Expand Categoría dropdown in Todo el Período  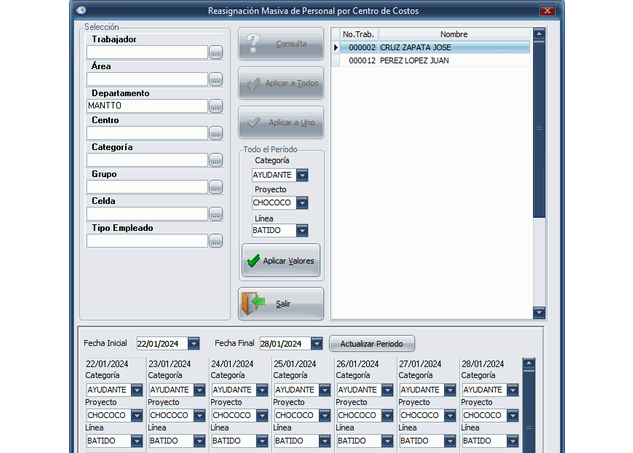click(x=302, y=175)
